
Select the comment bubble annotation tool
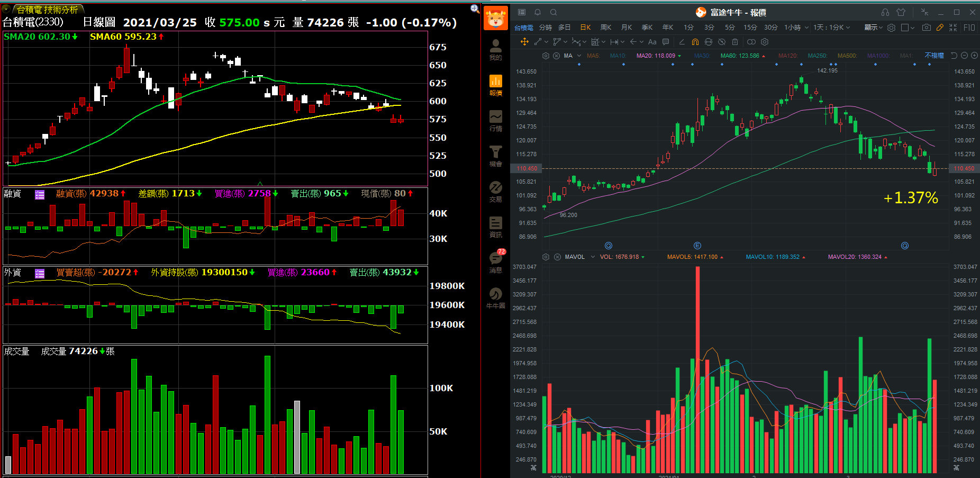click(666, 42)
